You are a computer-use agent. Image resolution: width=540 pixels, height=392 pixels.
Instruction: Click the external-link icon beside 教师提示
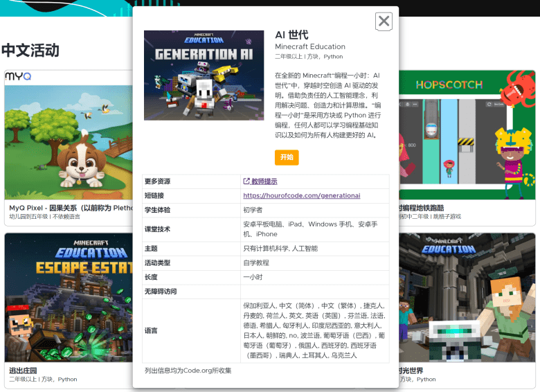pyautogui.click(x=246, y=181)
